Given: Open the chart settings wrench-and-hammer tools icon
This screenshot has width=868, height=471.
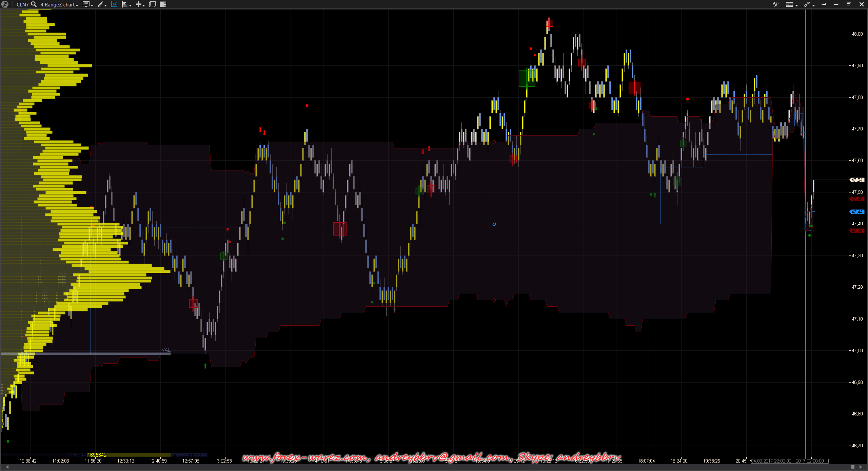Looking at the screenshot, I should 775,4.
